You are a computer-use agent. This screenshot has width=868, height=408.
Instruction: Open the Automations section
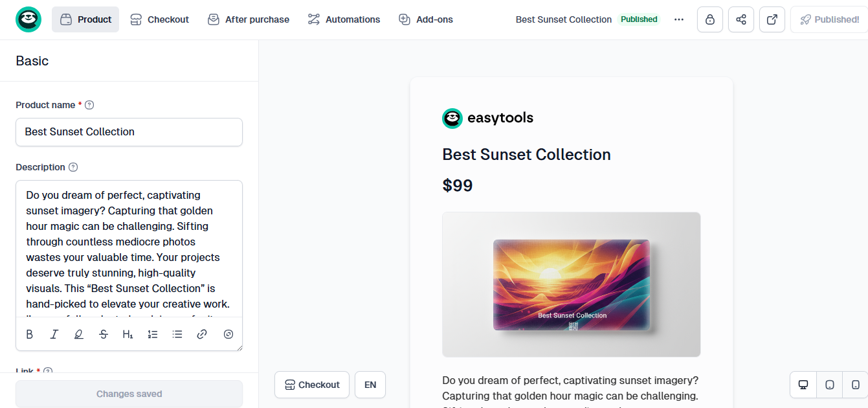344,19
